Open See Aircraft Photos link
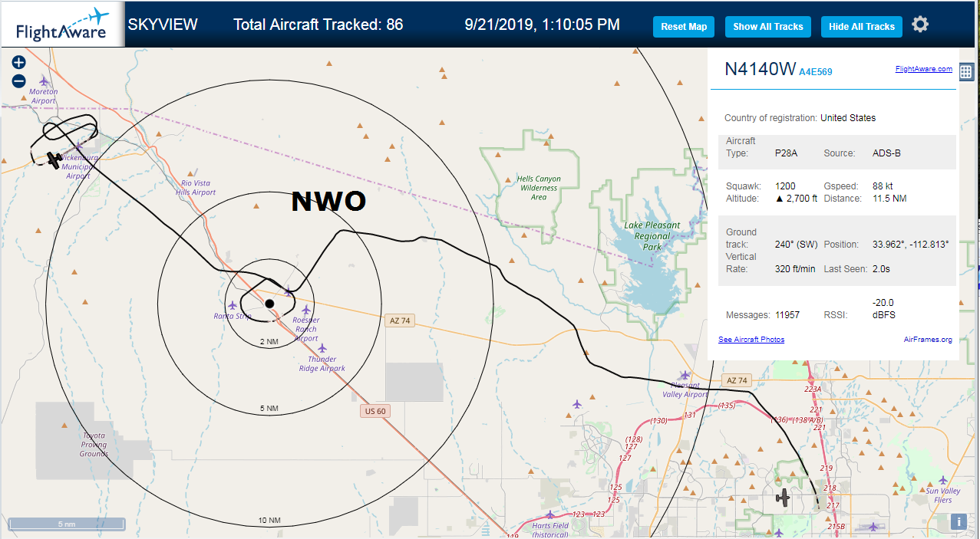Screen dimensions: 980x539 [751, 339]
